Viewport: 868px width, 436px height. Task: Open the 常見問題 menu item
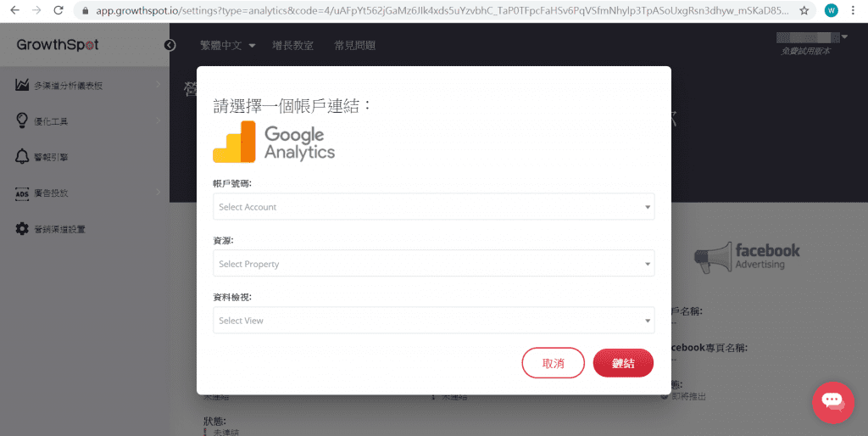pyautogui.click(x=355, y=46)
